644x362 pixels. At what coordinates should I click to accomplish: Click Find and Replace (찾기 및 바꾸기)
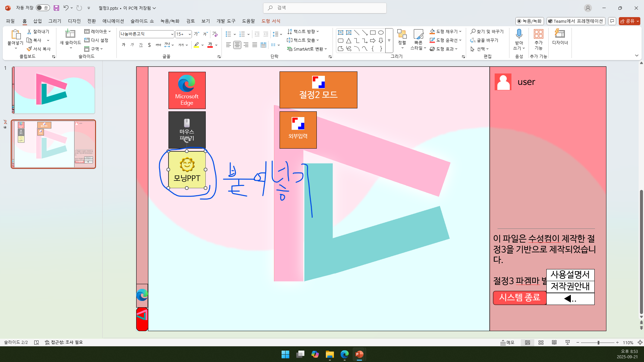pyautogui.click(x=487, y=32)
